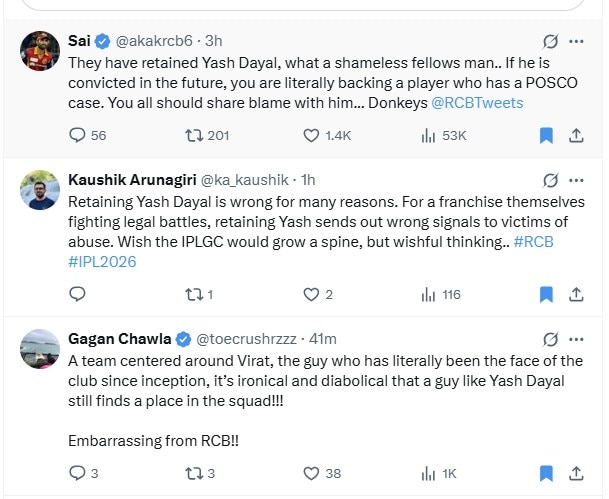Image resolution: width=609 pixels, height=499 pixels.
Task: Remove bookmark from Sai's tweet
Action: 547,135
